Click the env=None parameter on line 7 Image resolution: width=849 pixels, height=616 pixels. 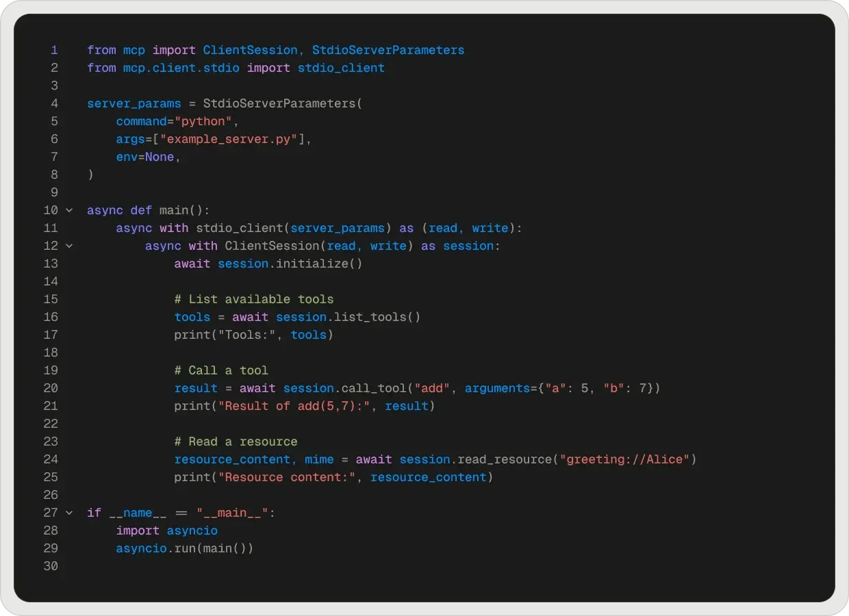(144, 157)
